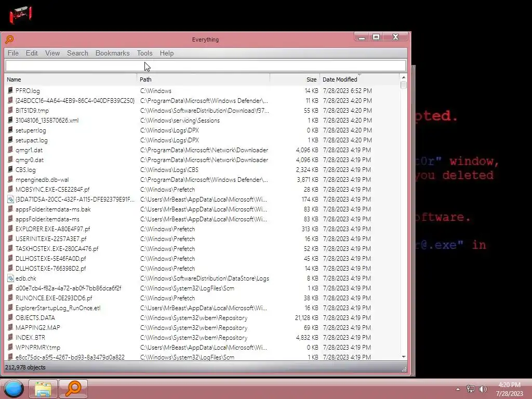Show hidden tray icons arrow

coord(458,389)
